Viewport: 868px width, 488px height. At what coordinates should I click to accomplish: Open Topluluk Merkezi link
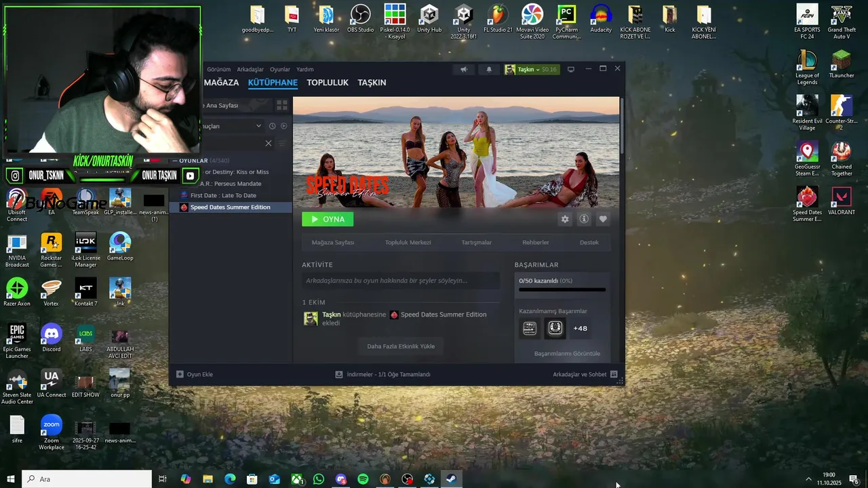(x=408, y=242)
